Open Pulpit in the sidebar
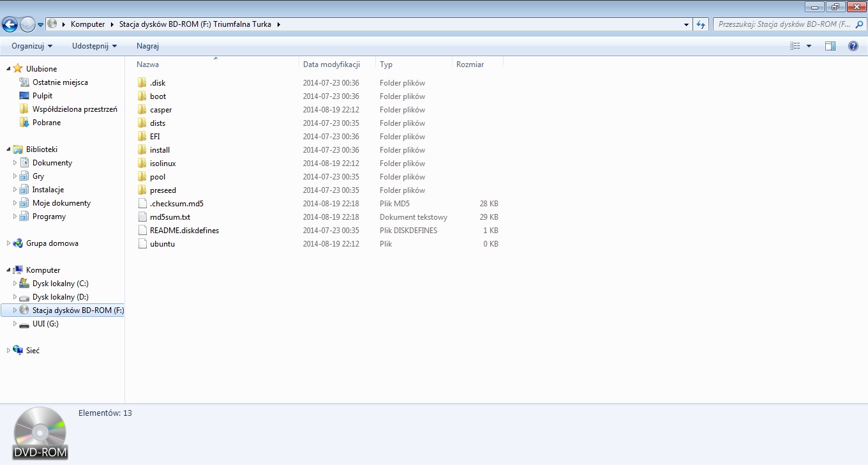Viewport: 868px width, 465px height. (x=42, y=96)
